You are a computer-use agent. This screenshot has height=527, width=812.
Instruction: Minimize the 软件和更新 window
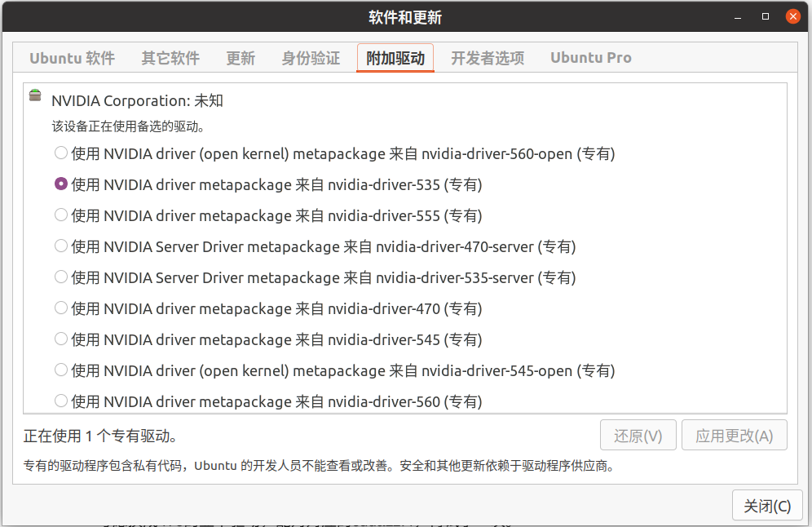[x=738, y=17]
